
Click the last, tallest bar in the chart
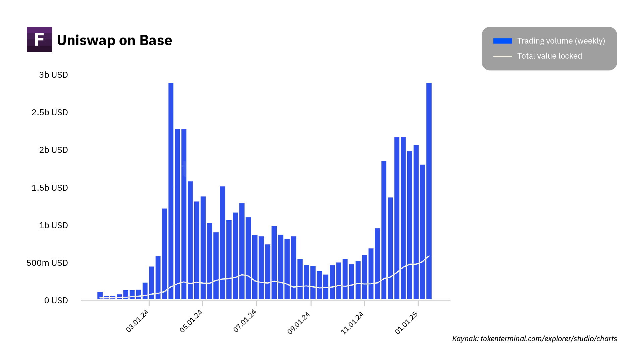[x=429, y=191]
